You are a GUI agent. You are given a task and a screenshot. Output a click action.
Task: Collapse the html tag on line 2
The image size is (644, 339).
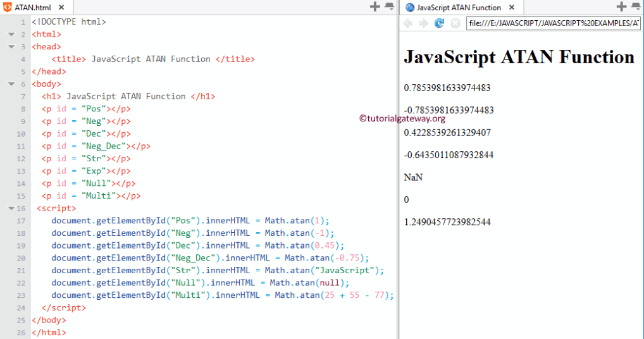[11, 34]
